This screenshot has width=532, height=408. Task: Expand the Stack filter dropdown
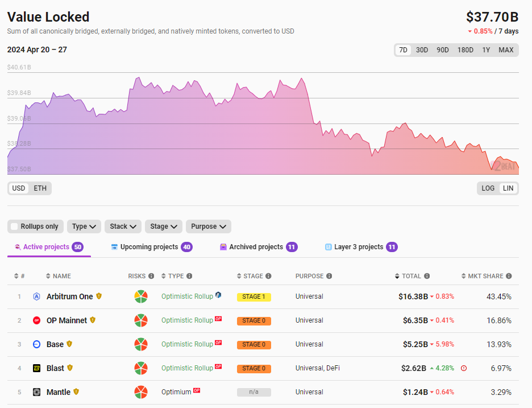pos(123,226)
